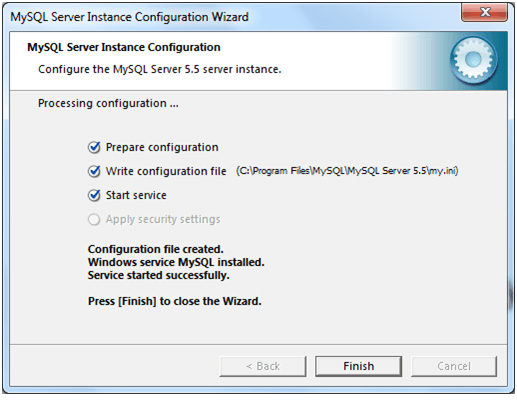The image size is (517, 400).
Task: Click the checkmark beside Start service
Action: pos(94,195)
